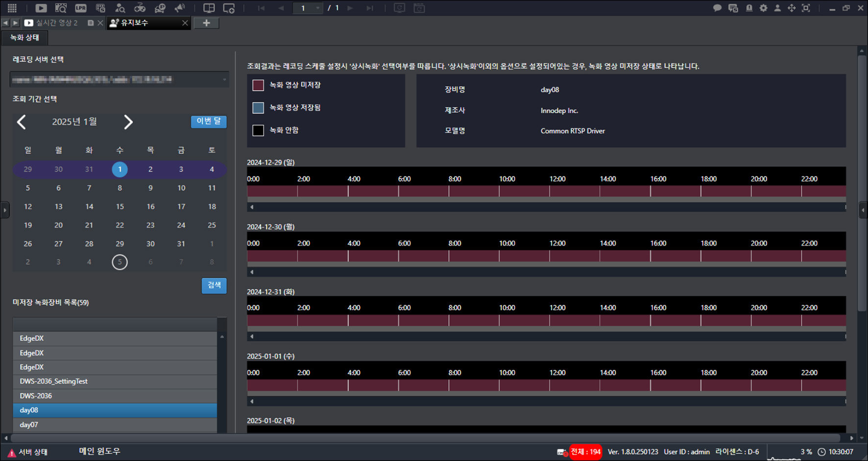
Task: Switch to the 실시간 영상 2 tab
Action: click(57, 23)
